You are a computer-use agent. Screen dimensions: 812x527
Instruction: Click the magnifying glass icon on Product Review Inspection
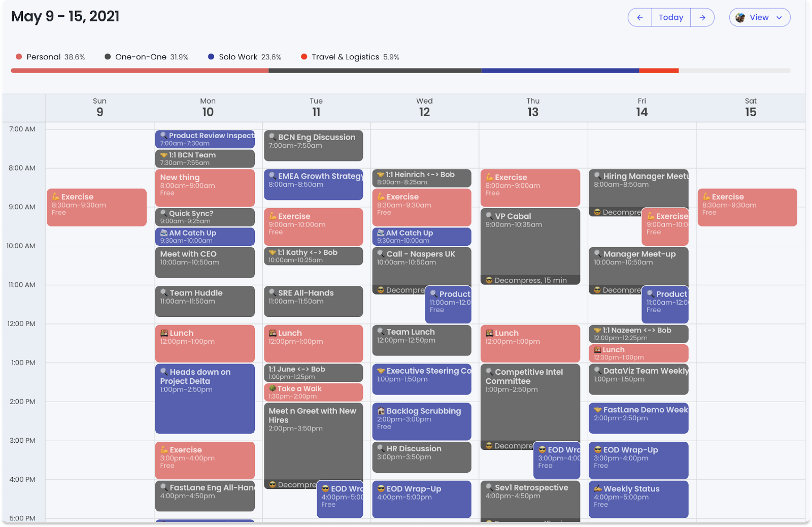163,136
